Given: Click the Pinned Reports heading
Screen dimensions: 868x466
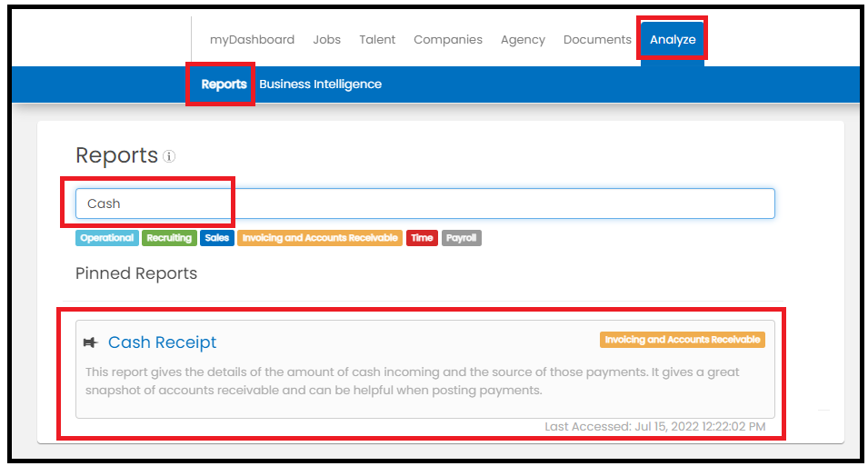Looking at the screenshot, I should pos(136,273).
